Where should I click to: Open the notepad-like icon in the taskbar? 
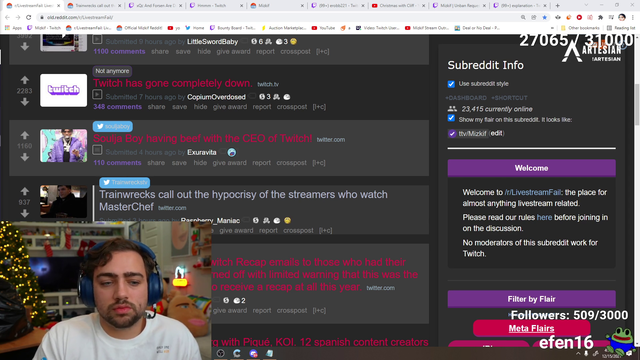(270, 353)
